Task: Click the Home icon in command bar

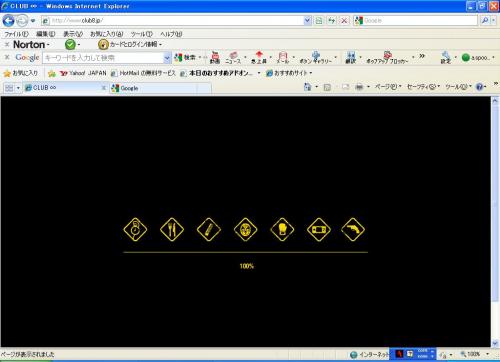Action: 307,87
